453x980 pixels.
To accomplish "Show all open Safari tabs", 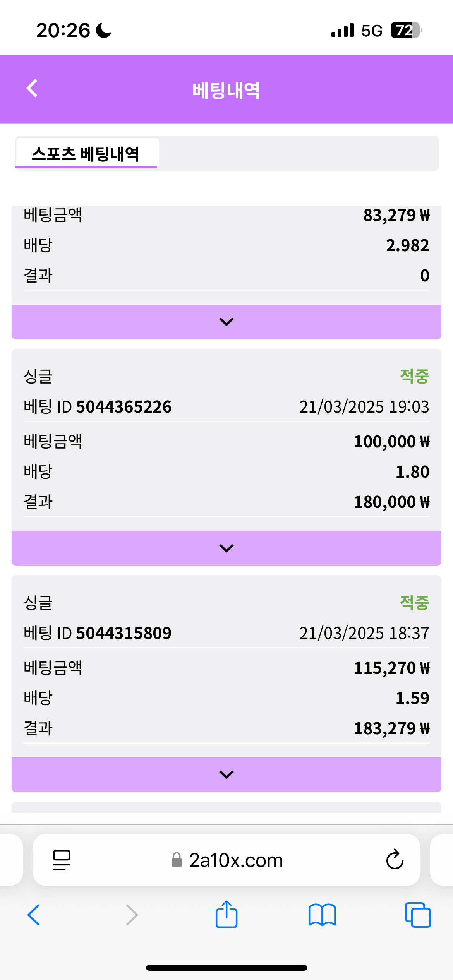I will coord(418,915).
